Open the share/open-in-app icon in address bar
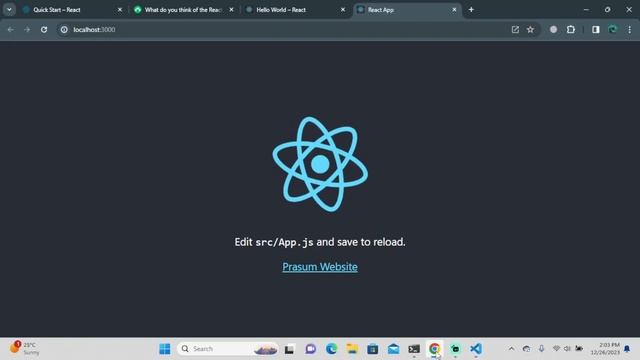Image resolution: width=640 pixels, height=360 pixels. coord(515,29)
